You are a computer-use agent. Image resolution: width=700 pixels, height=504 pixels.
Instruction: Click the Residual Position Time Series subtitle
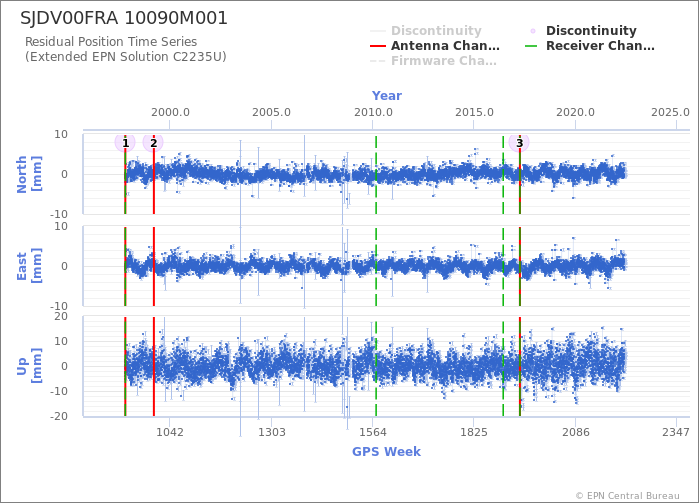[x=111, y=42]
